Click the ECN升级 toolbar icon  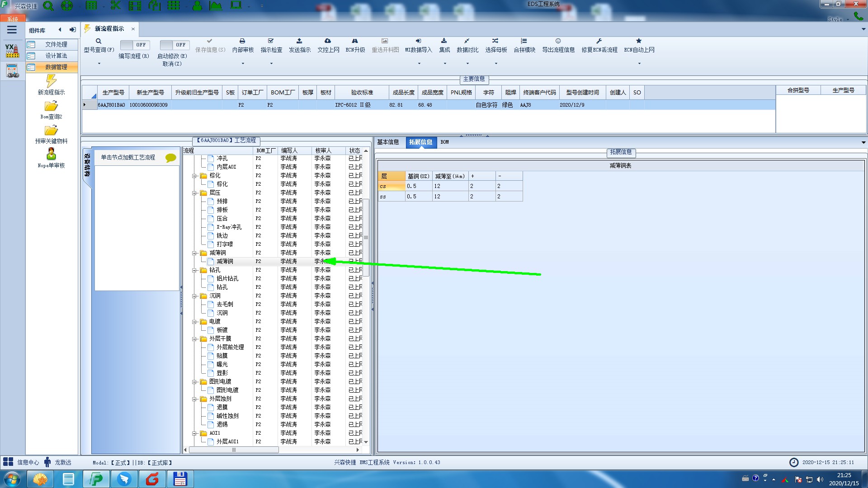[x=355, y=41]
